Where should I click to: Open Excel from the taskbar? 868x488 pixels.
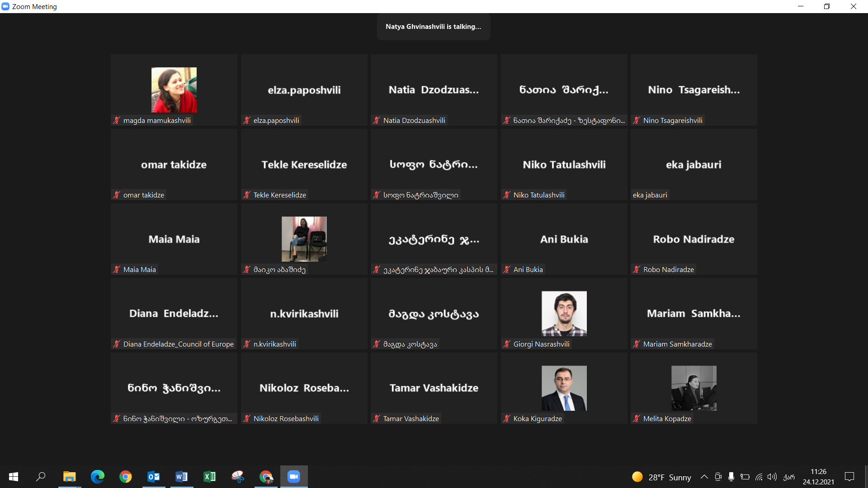[210, 477]
